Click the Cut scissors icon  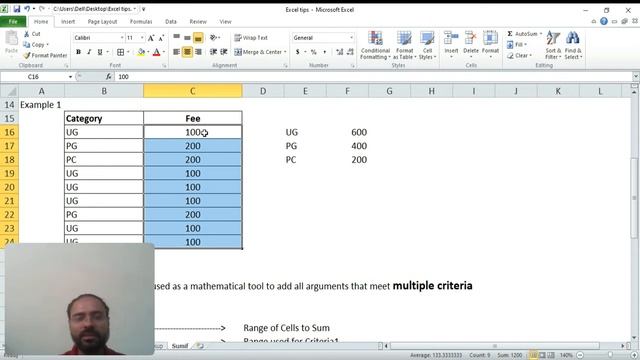[27, 34]
